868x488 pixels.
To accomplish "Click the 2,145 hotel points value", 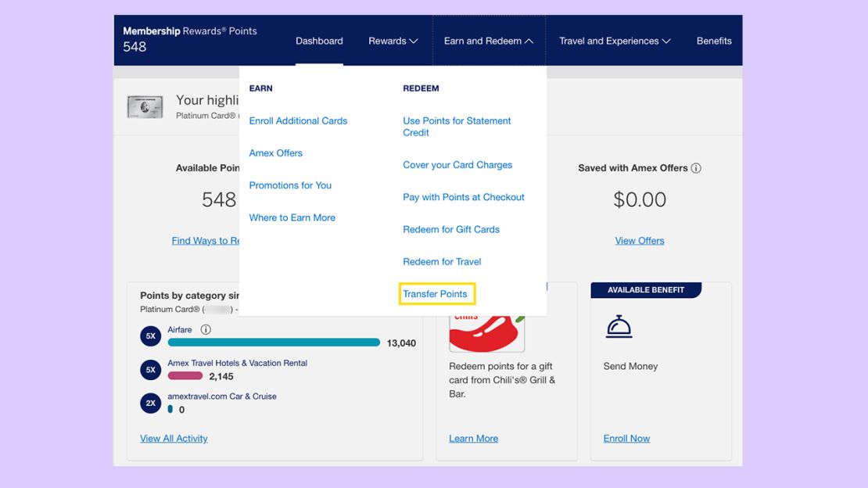I will tap(221, 377).
